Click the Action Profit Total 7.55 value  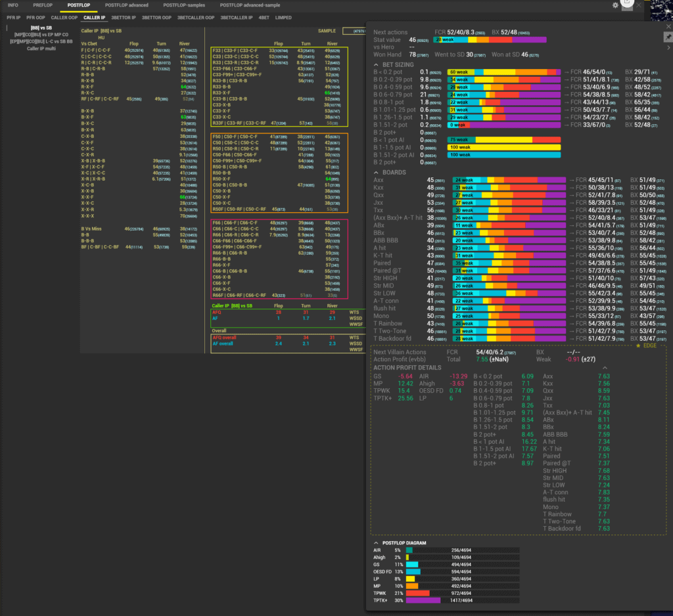click(482, 359)
